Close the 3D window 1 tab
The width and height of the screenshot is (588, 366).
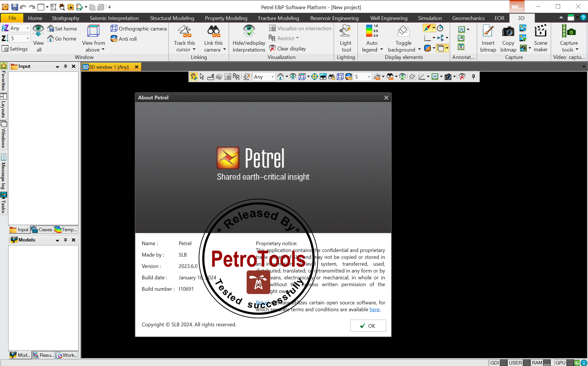click(136, 67)
